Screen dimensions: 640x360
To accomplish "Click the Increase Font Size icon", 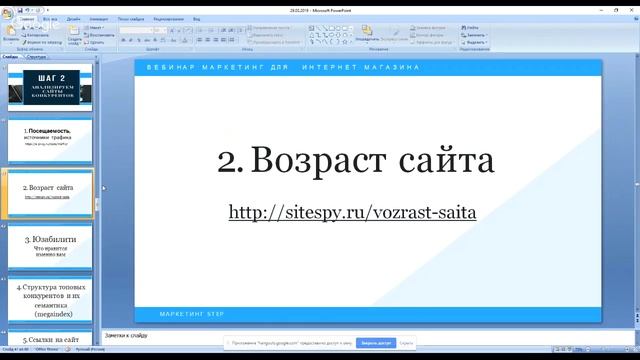I will pos(172,30).
